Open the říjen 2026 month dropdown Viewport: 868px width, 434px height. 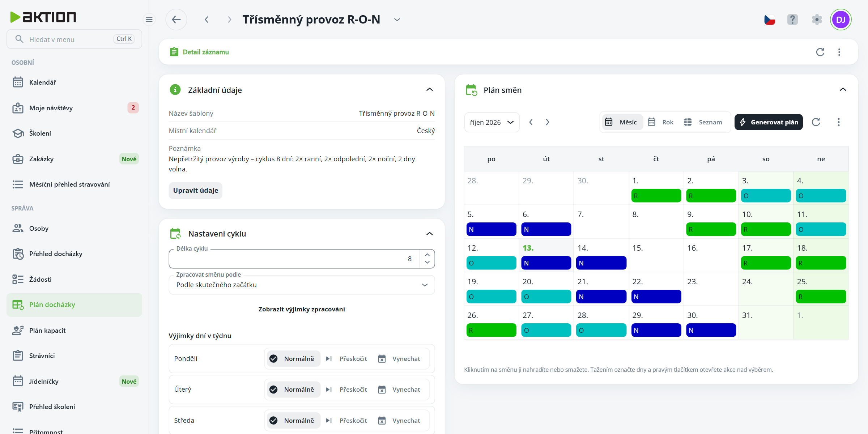pyautogui.click(x=492, y=122)
